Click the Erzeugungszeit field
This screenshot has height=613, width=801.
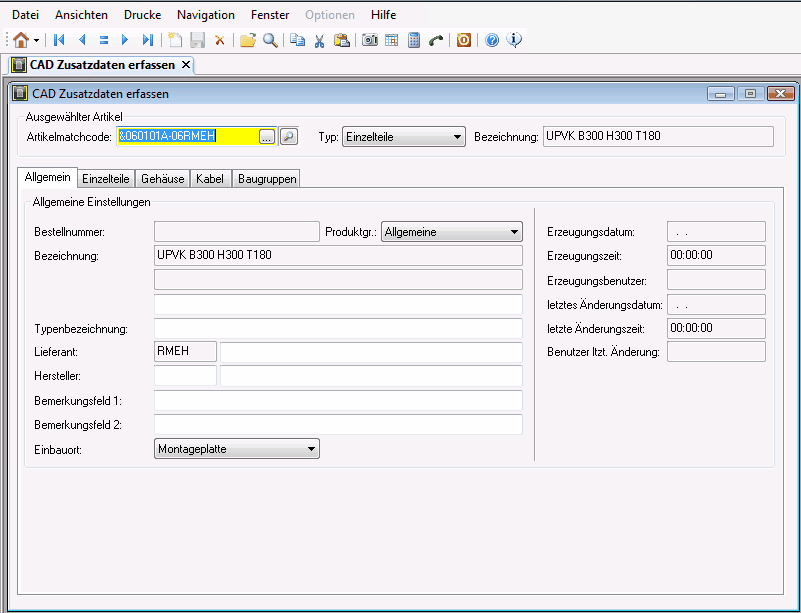pos(716,255)
